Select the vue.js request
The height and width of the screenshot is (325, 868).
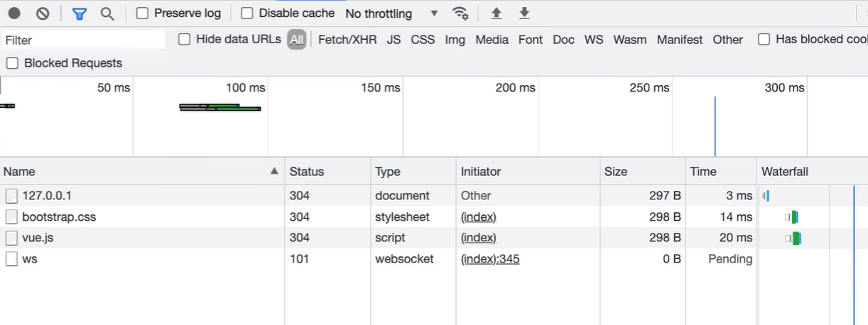(x=434, y=238)
